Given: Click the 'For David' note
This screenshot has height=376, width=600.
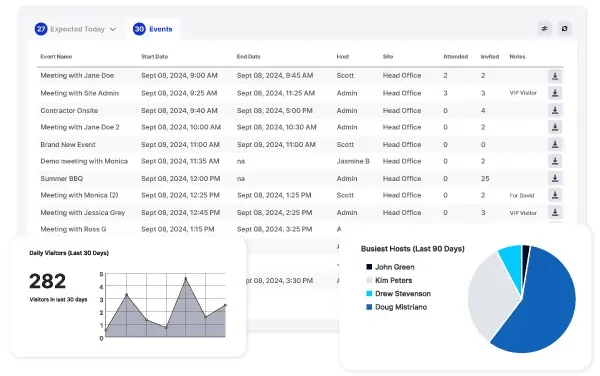Looking at the screenshot, I should [522, 195].
